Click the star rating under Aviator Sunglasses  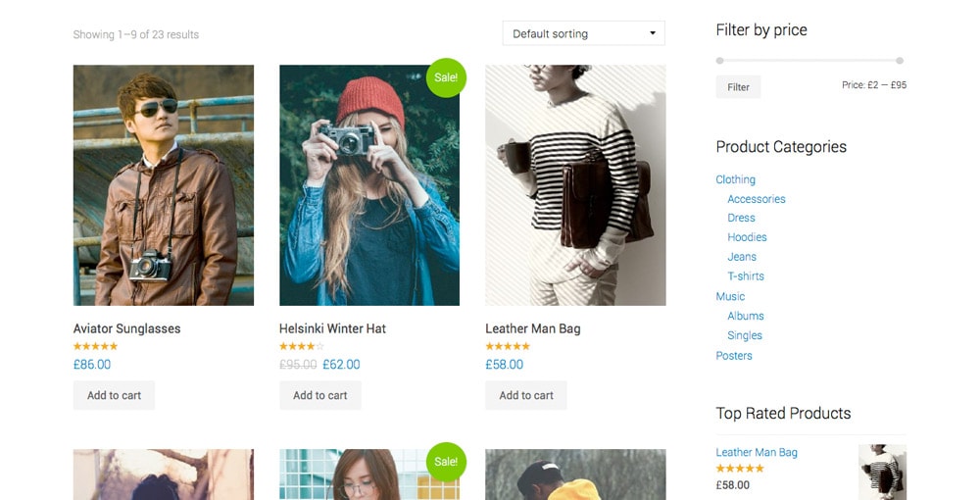point(95,346)
